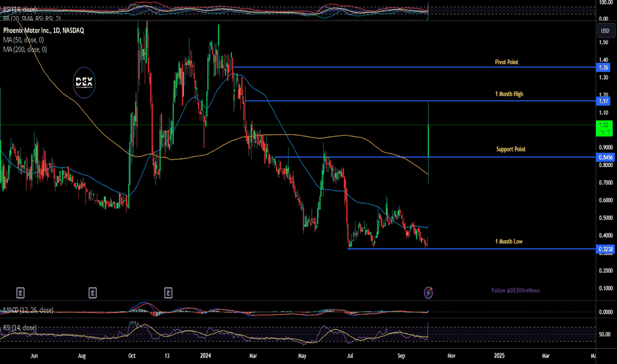The image size is (617, 364).
Task: Click the 'Nov' time axis label
Action: tap(451, 356)
